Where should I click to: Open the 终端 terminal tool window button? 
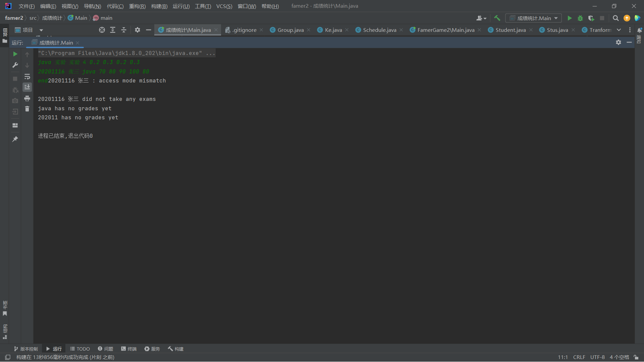pos(129,349)
